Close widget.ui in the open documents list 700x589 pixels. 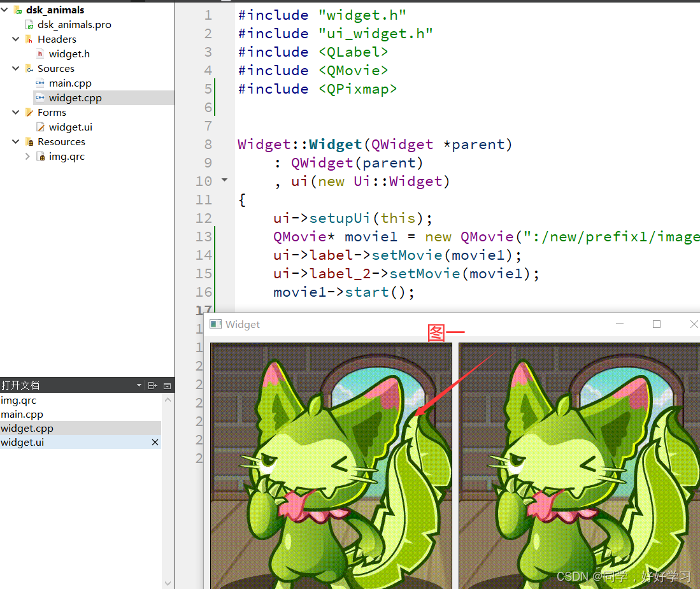(155, 442)
